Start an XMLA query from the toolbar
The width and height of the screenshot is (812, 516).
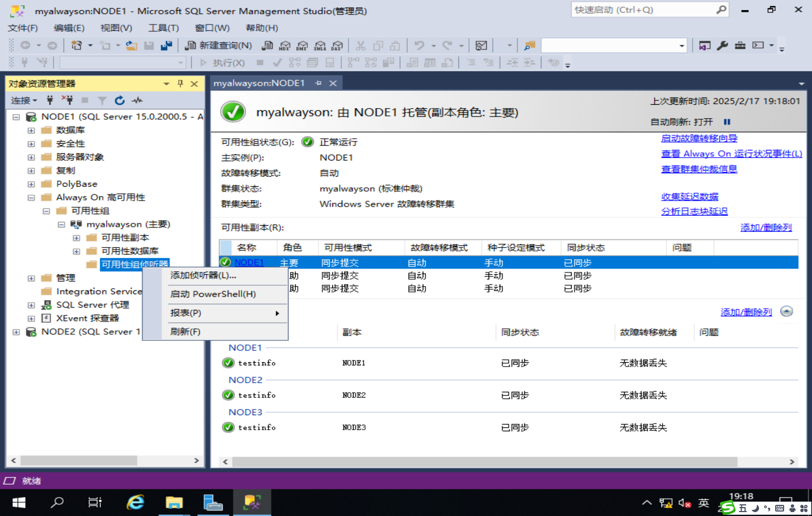click(320, 46)
